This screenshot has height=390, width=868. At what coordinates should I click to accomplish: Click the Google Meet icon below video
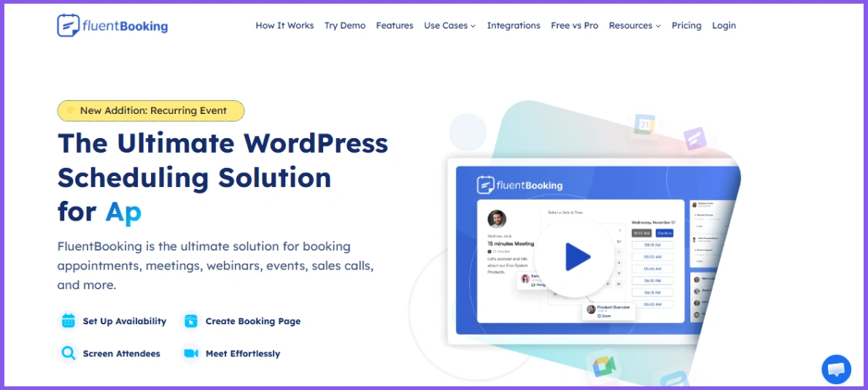click(603, 366)
